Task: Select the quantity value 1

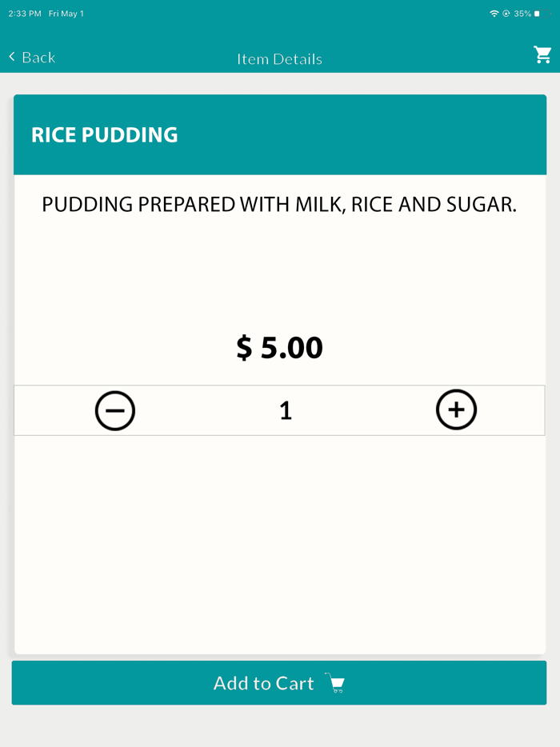Action: pyautogui.click(x=286, y=411)
